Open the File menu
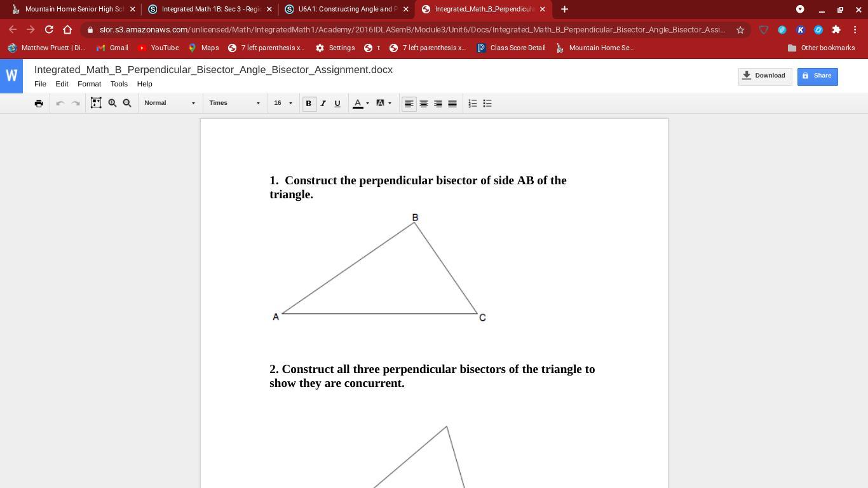 pos(40,84)
